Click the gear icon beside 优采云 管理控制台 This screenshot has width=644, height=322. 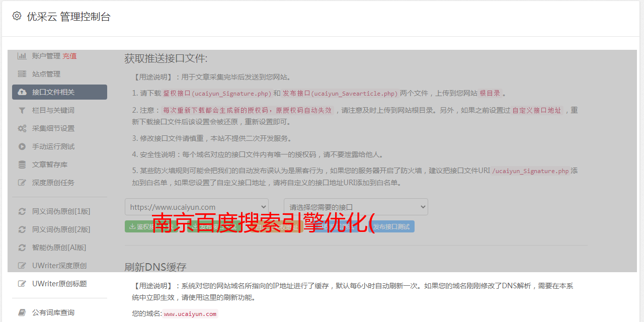tap(17, 16)
